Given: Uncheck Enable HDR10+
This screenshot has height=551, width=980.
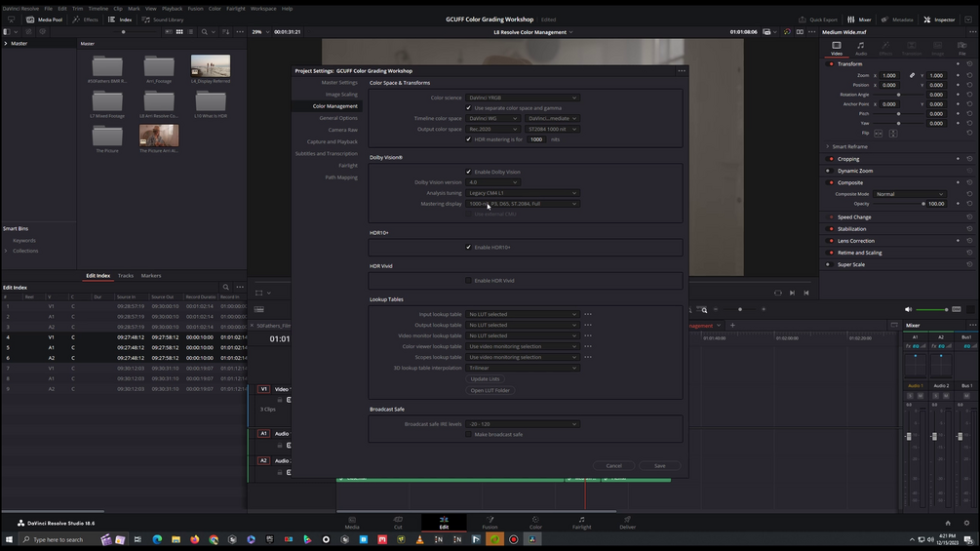Looking at the screenshot, I should [469, 248].
